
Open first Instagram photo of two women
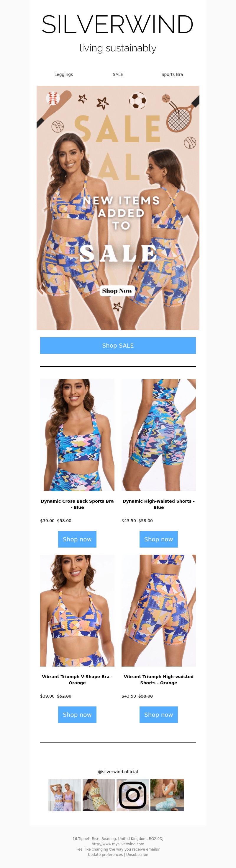pos(65,795)
